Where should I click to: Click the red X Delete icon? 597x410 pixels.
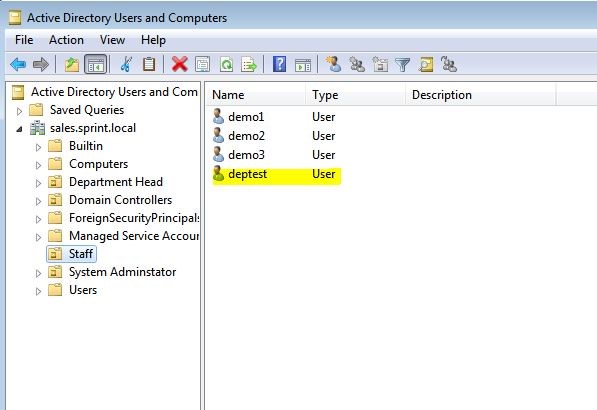click(x=180, y=64)
